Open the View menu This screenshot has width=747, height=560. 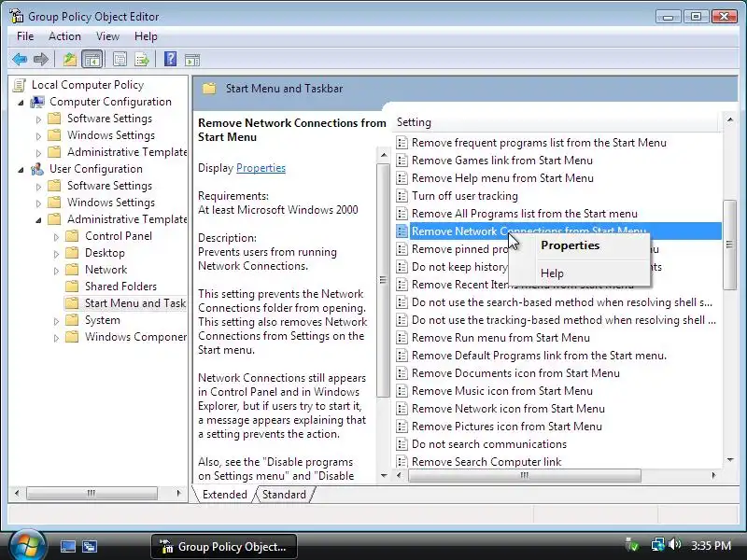click(107, 36)
